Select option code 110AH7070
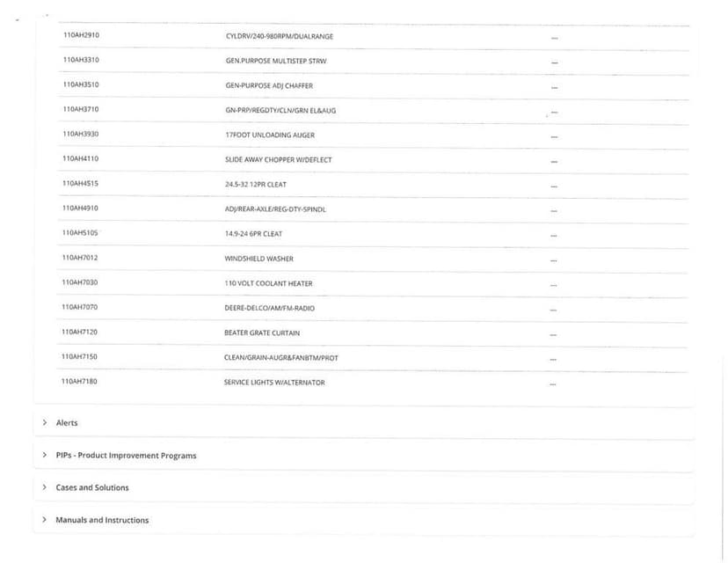Screen dimensions: 728x563 pos(80,307)
